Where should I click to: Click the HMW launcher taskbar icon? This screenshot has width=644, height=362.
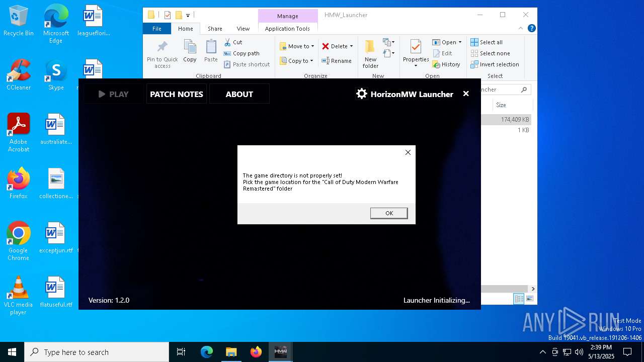[281, 352]
